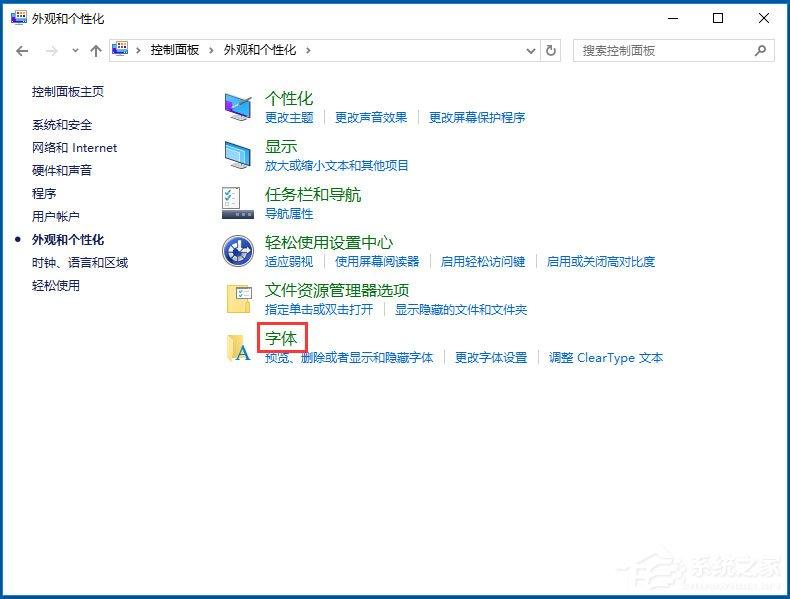
Task: Go to 系统和安全 in sidebar
Action: 61,124
